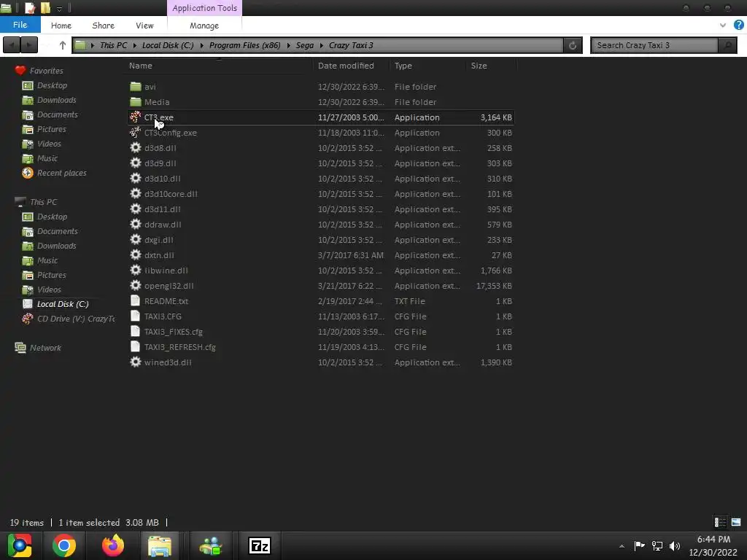The height and width of the screenshot is (560, 747).
Task: Select the Manage tab under Application Tools
Action: pyautogui.click(x=204, y=26)
